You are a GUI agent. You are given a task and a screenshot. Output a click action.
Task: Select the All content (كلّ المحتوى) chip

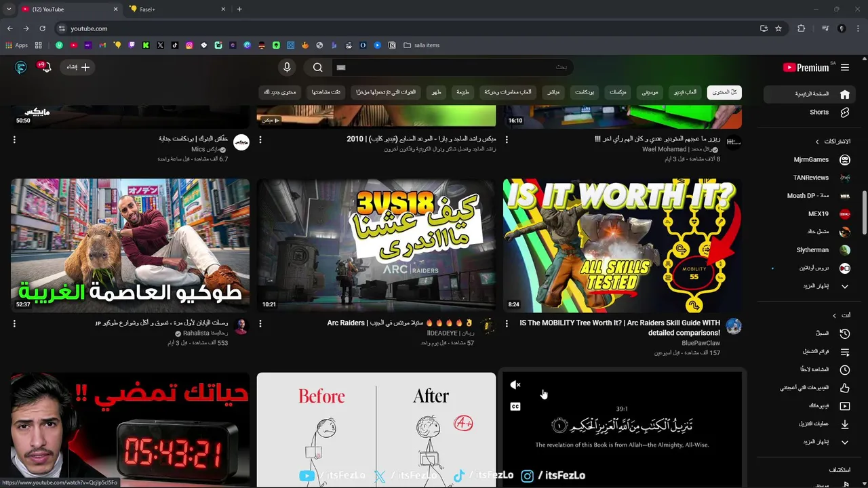(724, 92)
